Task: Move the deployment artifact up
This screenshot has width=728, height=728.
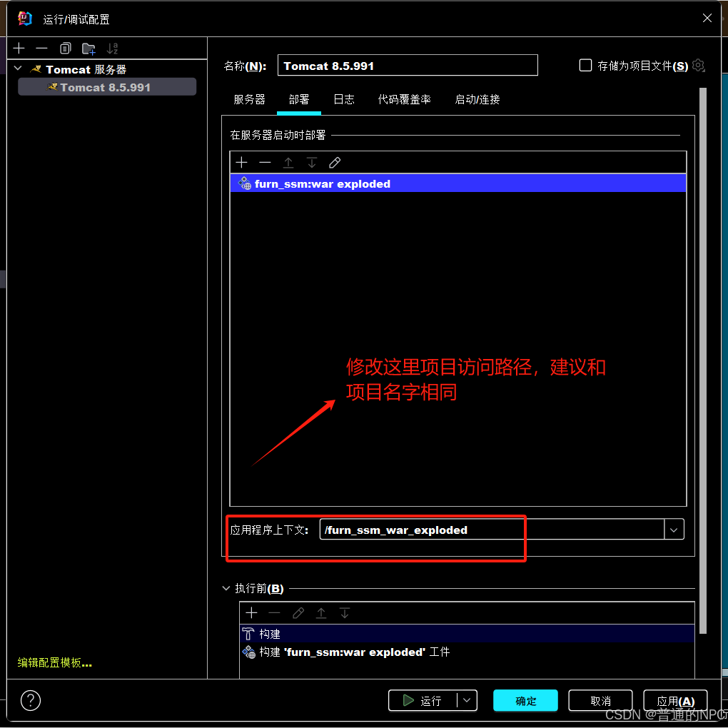Action: click(288, 162)
